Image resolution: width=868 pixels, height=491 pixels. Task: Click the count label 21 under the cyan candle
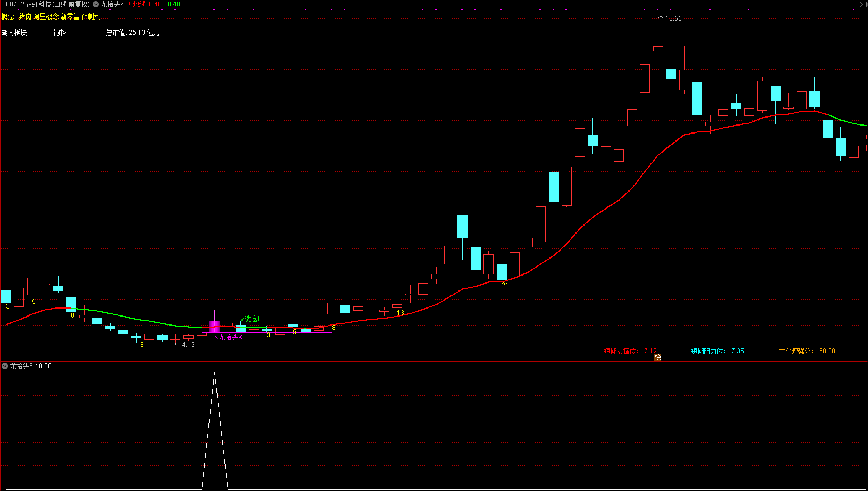[505, 285]
